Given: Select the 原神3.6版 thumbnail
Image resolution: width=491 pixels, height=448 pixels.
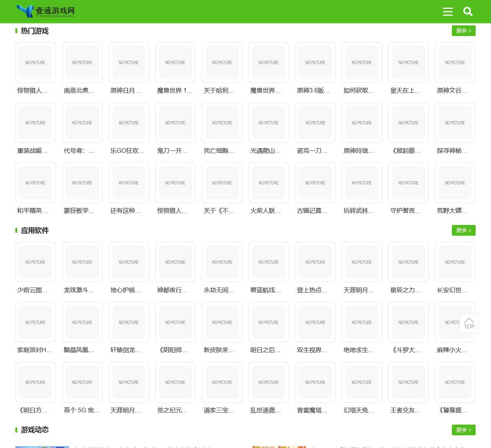Looking at the screenshot, I should click(315, 63).
